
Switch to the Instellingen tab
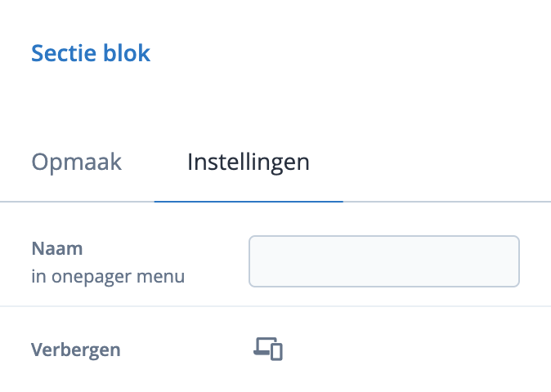(248, 162)
